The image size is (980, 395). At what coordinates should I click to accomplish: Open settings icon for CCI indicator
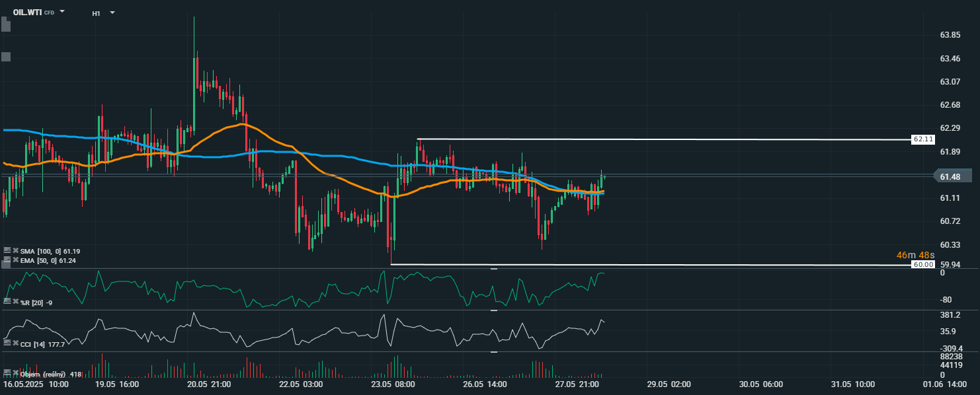click(x=7, y=343)
